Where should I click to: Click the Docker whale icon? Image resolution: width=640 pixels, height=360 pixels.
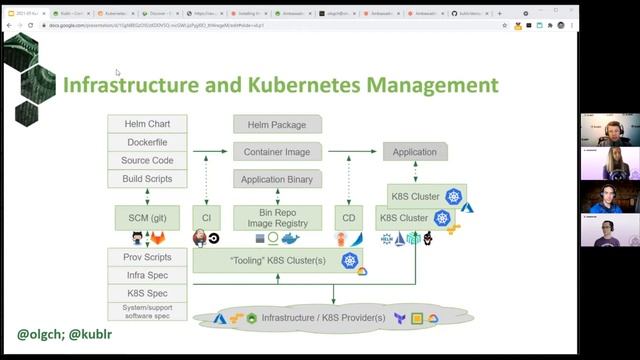click(290, 238)
